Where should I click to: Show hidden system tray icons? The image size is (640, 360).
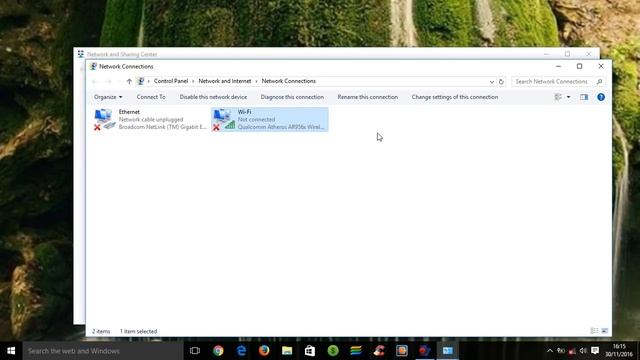550,351
